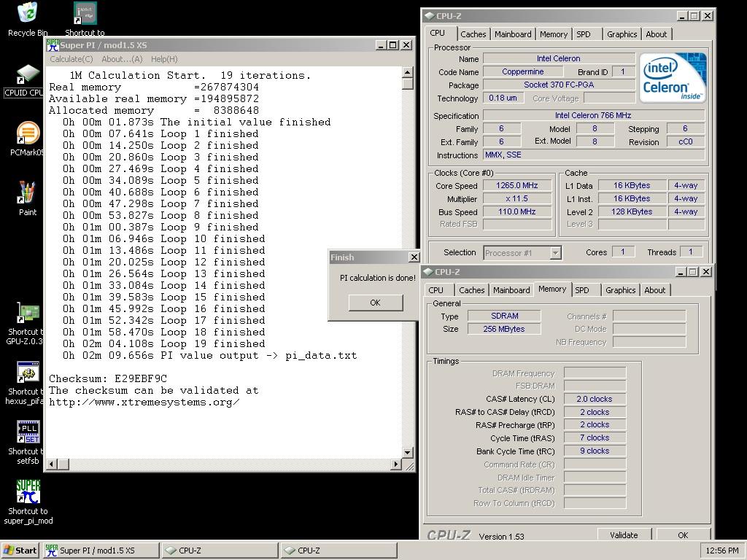The image size is (747, 560).
Task: Click the CAS# Latency 2.0 clocks field
Action: pos(595,399)
